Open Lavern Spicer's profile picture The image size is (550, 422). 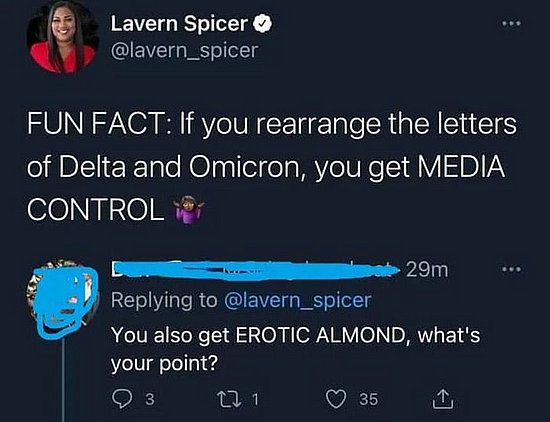63,37
